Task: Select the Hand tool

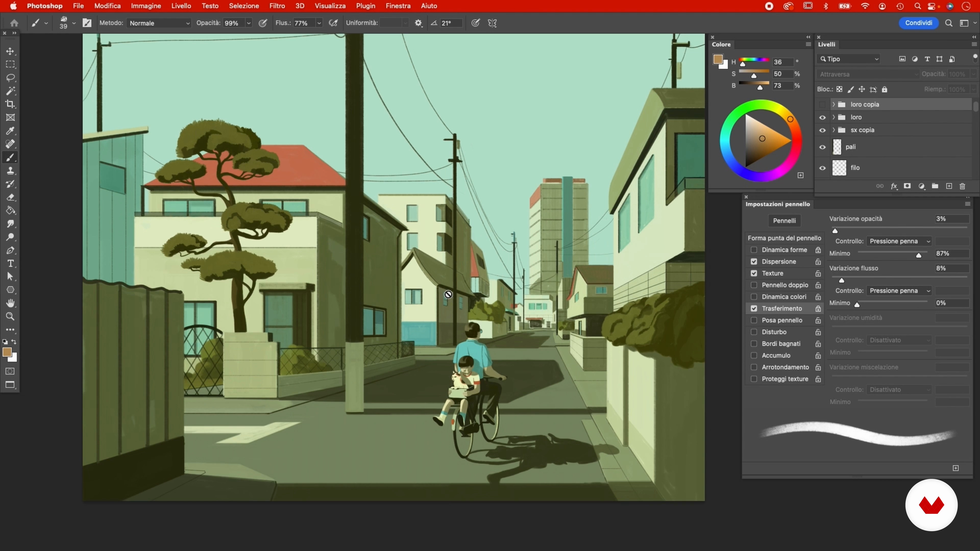Action: [10, 303]
